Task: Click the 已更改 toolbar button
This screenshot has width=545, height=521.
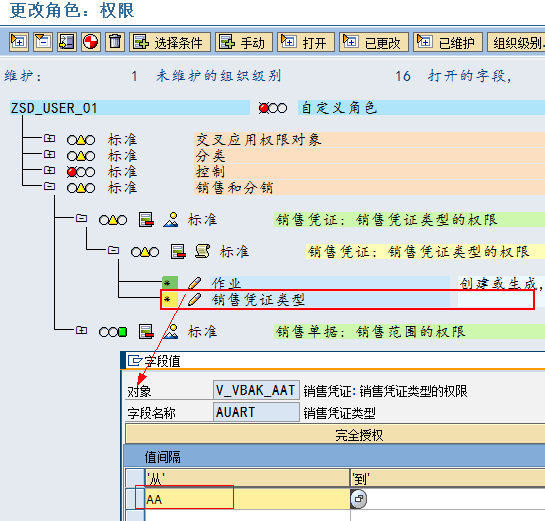Action: tap(374, 42)
